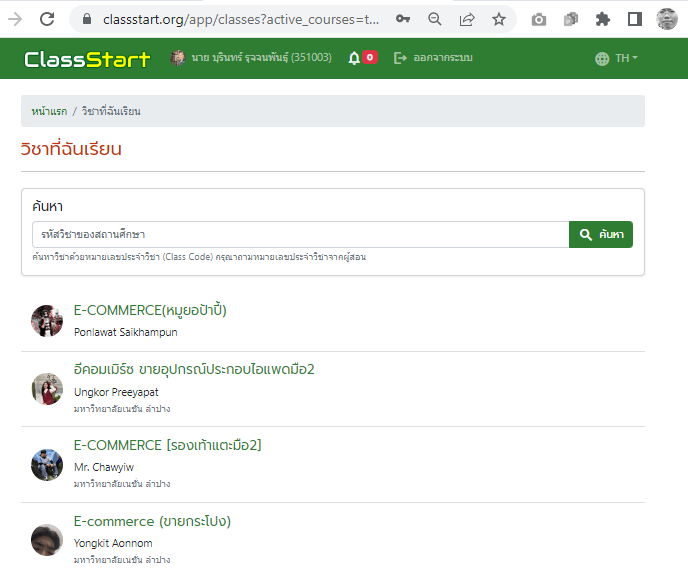Click the class code search field

click(x=301, y=234)
